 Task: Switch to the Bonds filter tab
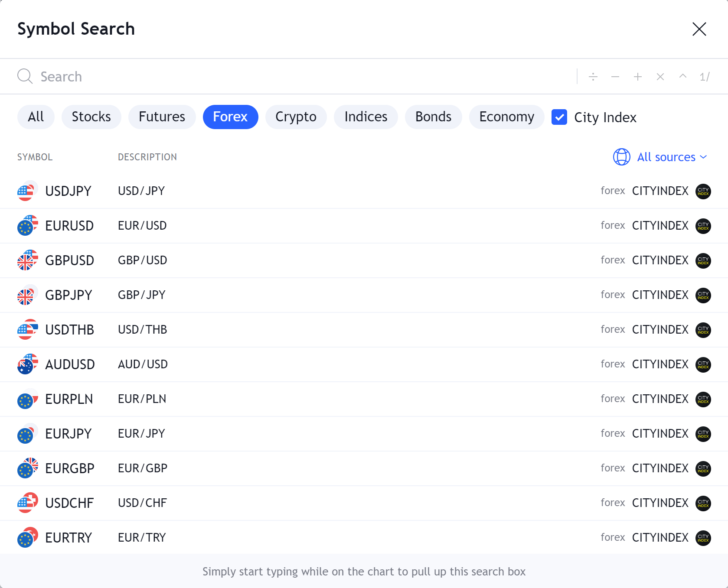(434, 117)
